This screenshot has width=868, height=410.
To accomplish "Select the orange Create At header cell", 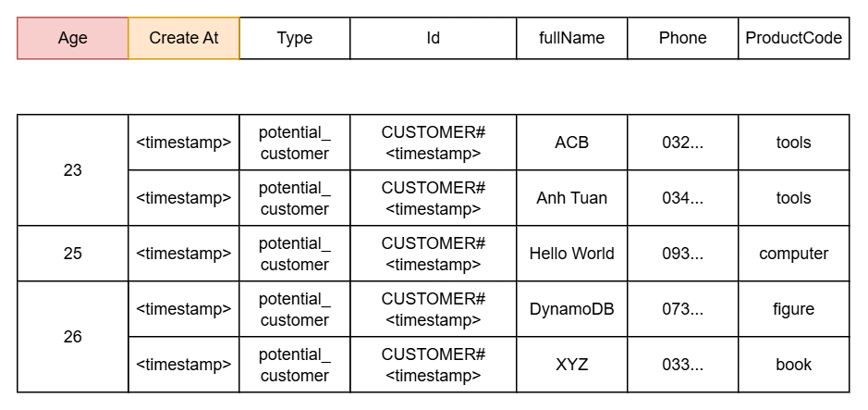I will (x=184, y=38).
